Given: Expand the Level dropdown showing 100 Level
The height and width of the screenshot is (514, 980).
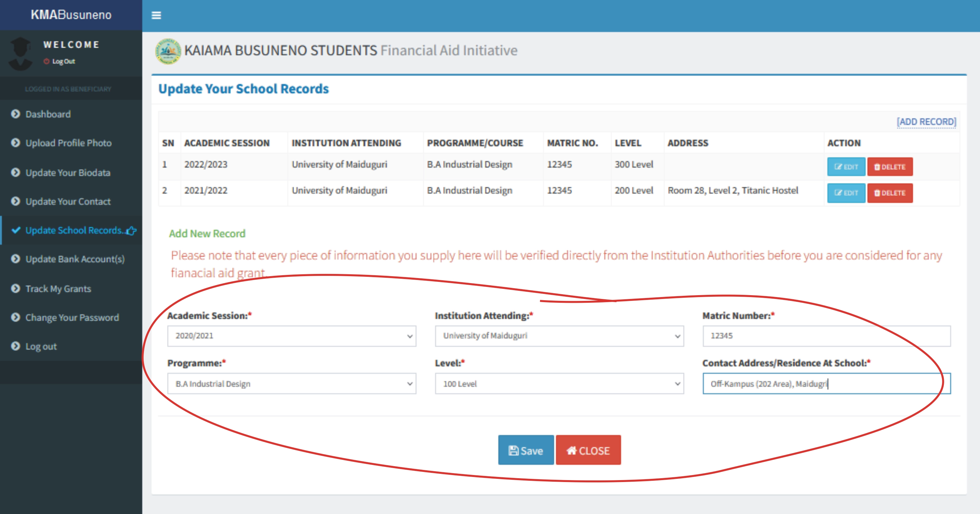Looking at the screenshot, I should [559, 384].
